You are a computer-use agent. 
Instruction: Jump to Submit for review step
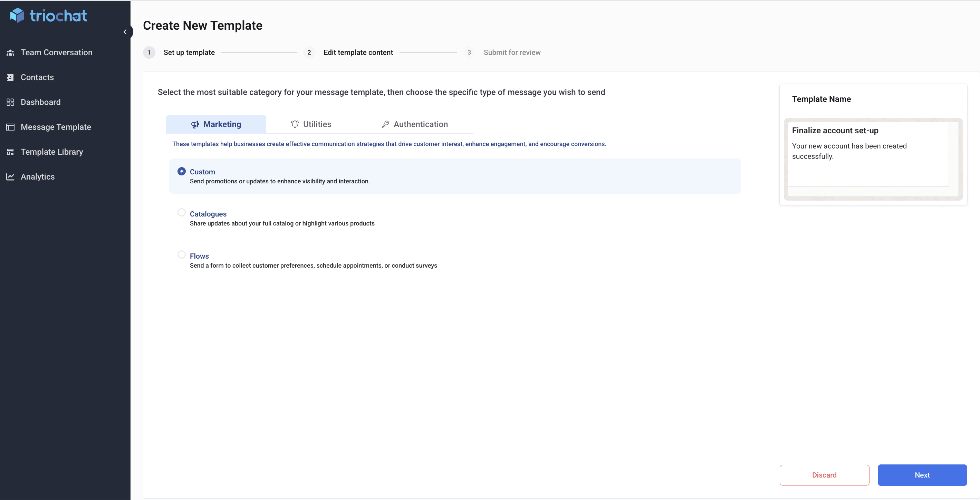512,52
